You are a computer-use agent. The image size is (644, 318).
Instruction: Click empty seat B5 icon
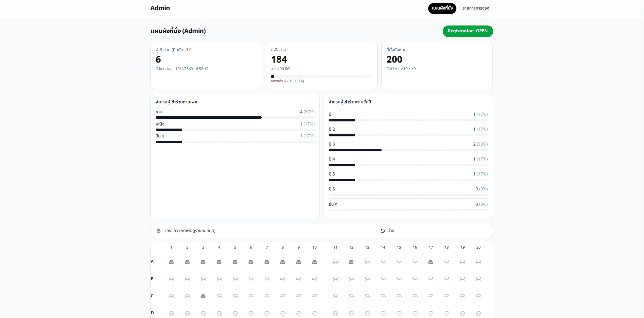point(235,279)
